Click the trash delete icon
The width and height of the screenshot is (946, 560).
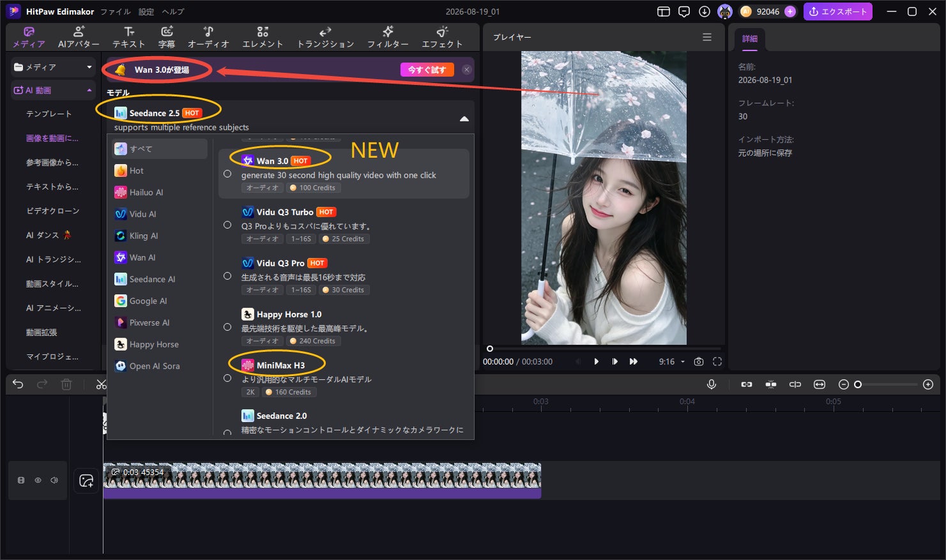66,384
